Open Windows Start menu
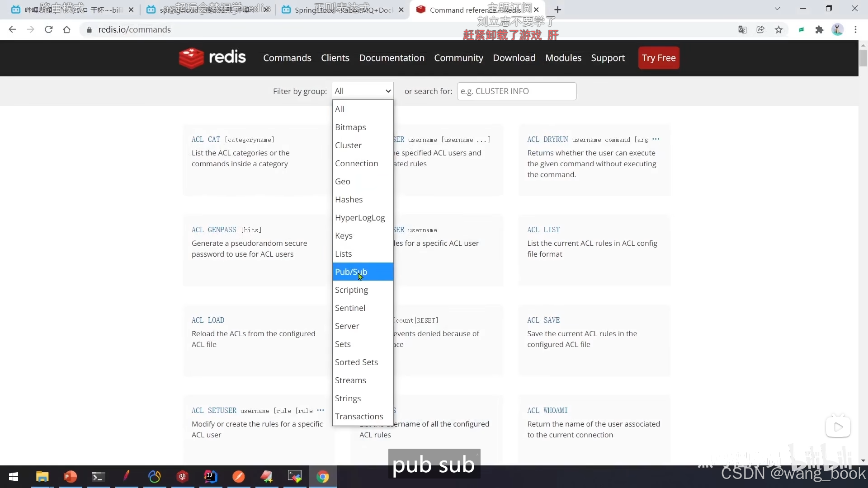Image resolution: width=868 pixels, height=488 pixels. point(14,477)
